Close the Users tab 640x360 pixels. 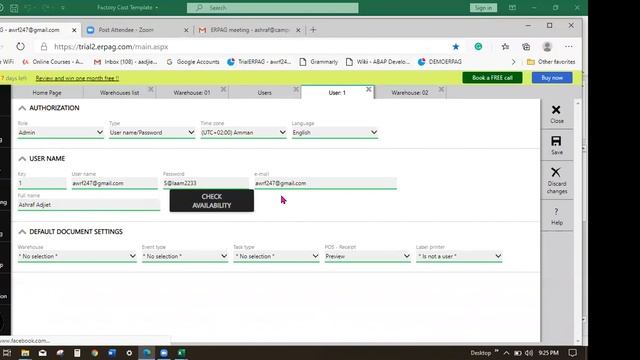[x=296, y=89]
